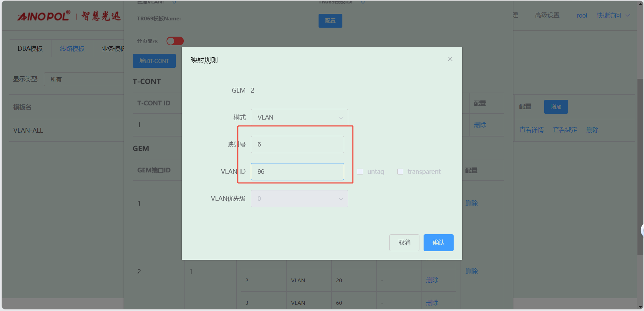Expand the VLAN优先级 dropdown

click(299, 199)
